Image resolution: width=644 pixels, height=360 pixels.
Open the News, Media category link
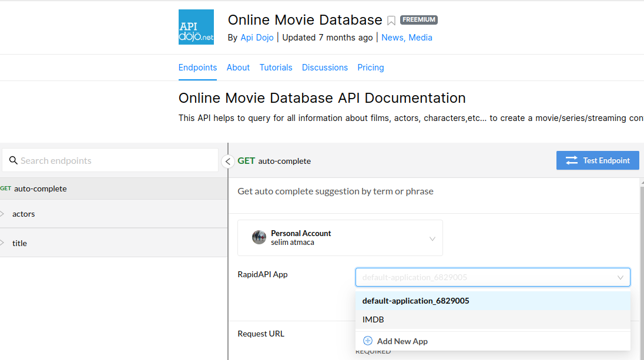(407, 38)
